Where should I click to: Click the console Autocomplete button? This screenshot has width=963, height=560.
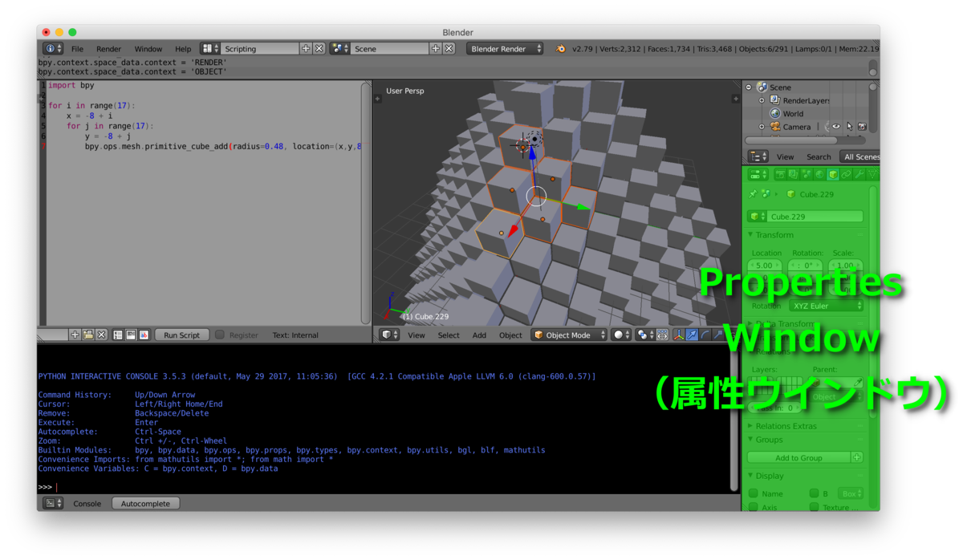[x=145, y=503]
